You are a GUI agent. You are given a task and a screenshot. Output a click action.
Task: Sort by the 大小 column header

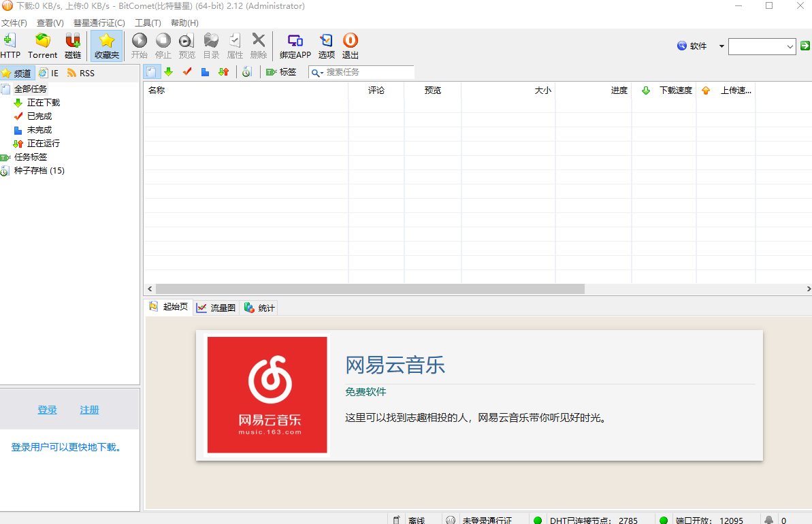(x=508, y=90)
